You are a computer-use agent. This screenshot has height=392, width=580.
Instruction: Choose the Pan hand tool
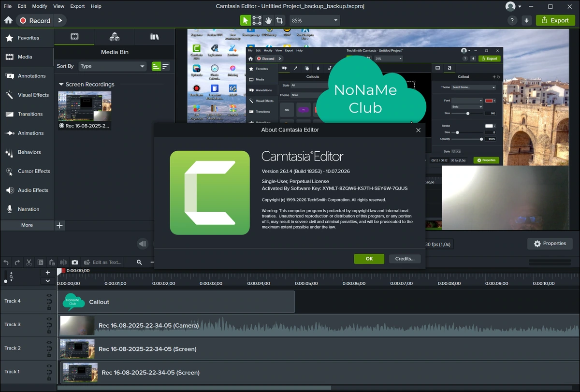(x=268, y=20)
